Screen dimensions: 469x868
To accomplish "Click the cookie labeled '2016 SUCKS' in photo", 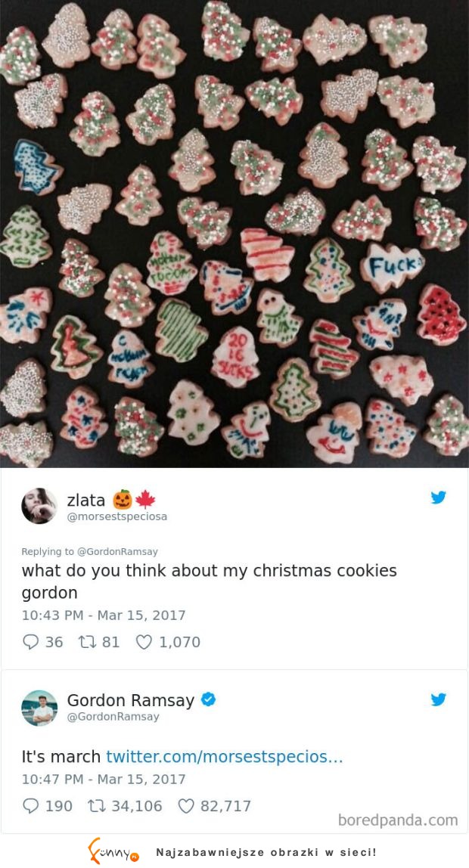I will point(236,357).
